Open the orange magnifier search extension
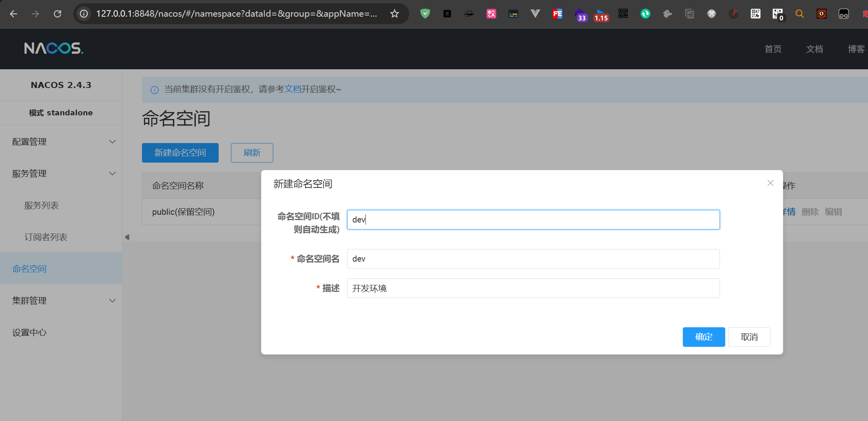The height and width of the screenshot is (421, 868). [x=799, y=14]
